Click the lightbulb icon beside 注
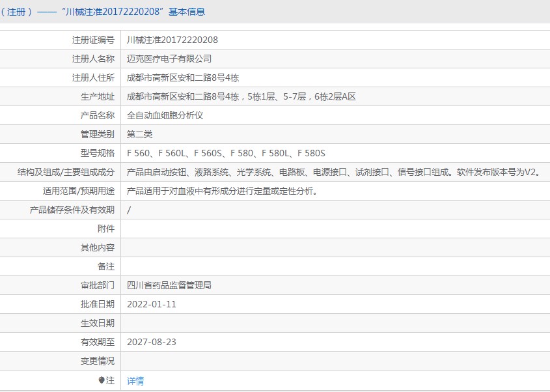 coord(102,380)
